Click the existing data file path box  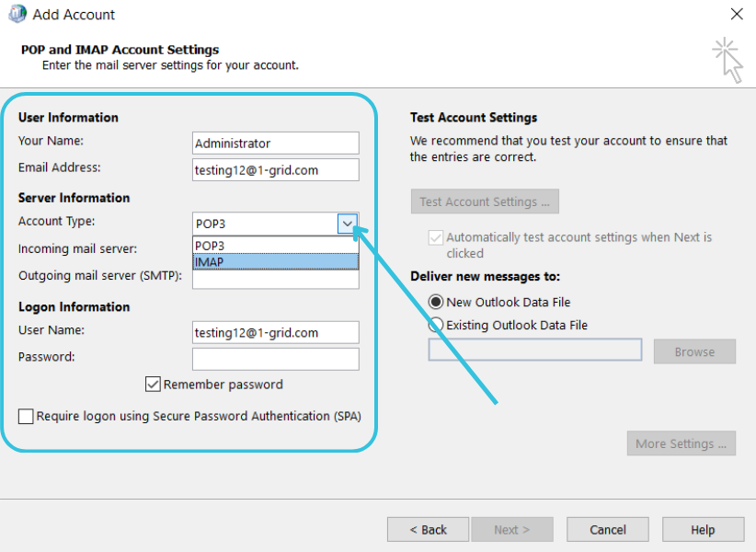[534, 351]
